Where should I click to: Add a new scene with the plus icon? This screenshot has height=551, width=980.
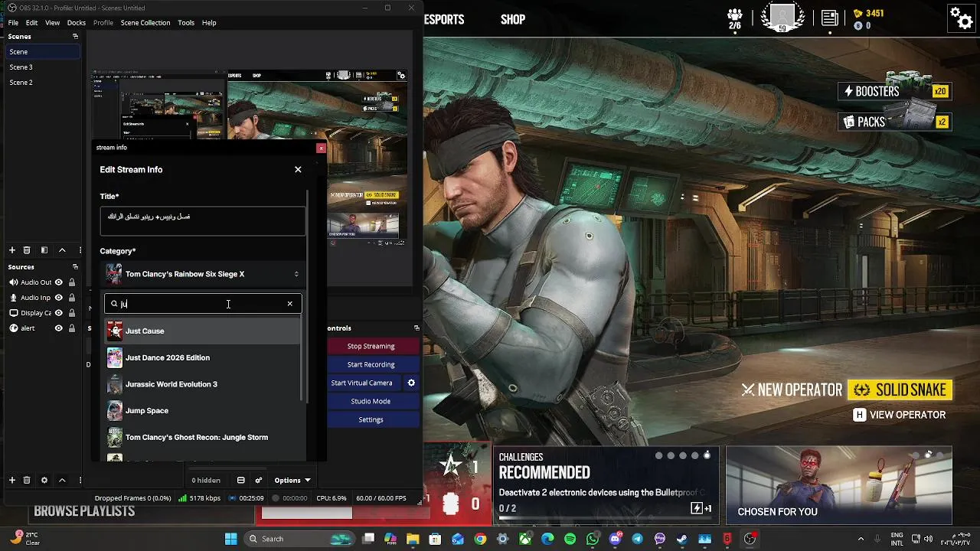12,250
